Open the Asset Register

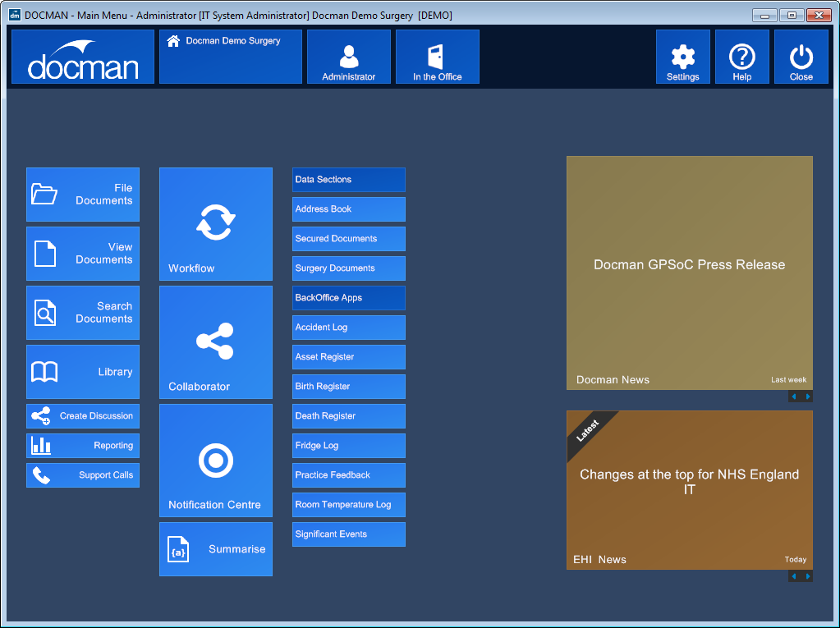(x=349, y=357)
